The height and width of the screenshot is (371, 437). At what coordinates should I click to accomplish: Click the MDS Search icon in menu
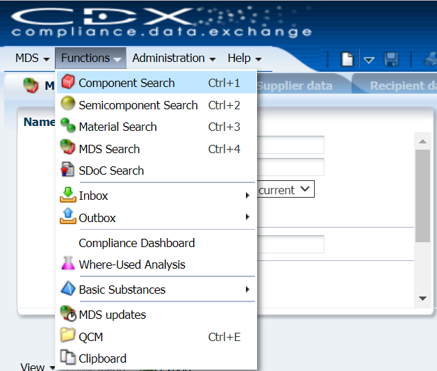click(68, 147)
